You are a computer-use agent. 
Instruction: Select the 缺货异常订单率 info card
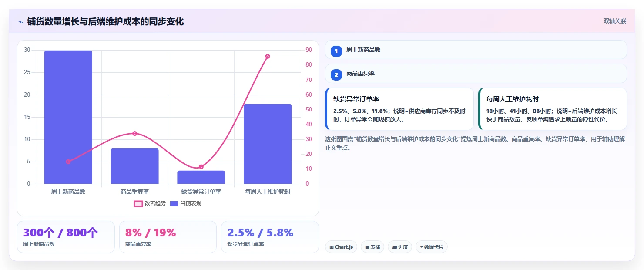pos(399,109)
